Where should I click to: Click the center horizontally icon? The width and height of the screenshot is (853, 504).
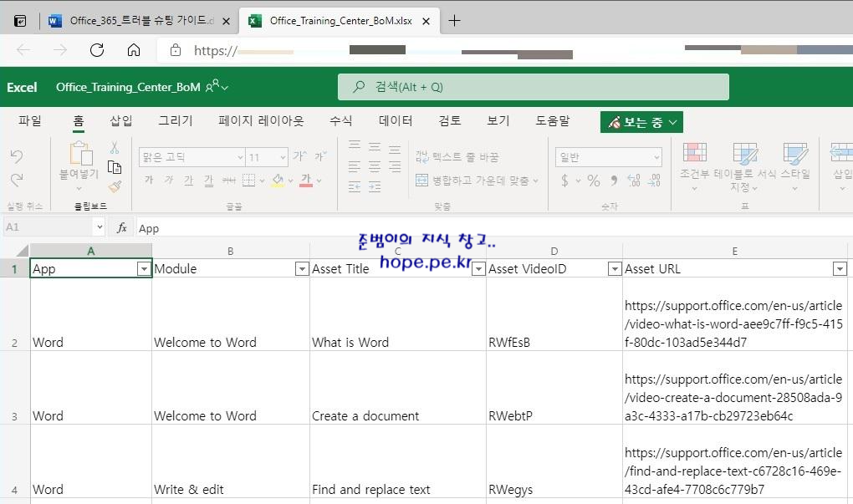(375, 166)
